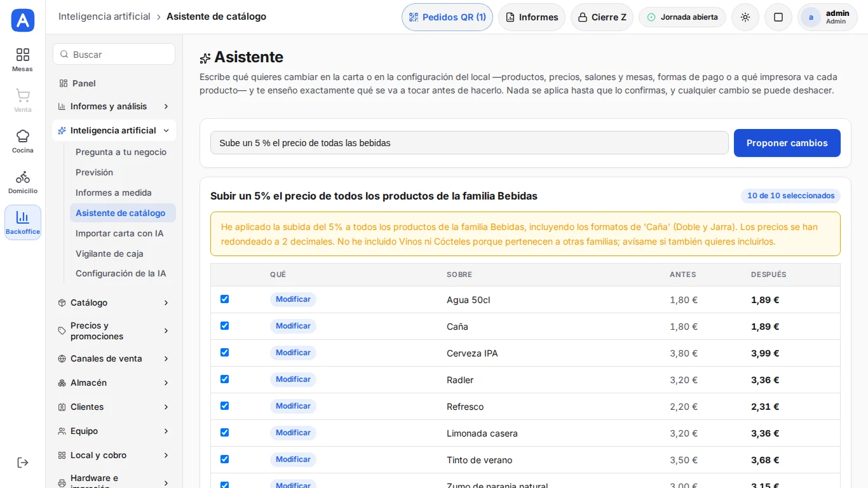
Task: Click the Precios y promociones tag icon
Action: pyautogui.click(x=62, y=331)
